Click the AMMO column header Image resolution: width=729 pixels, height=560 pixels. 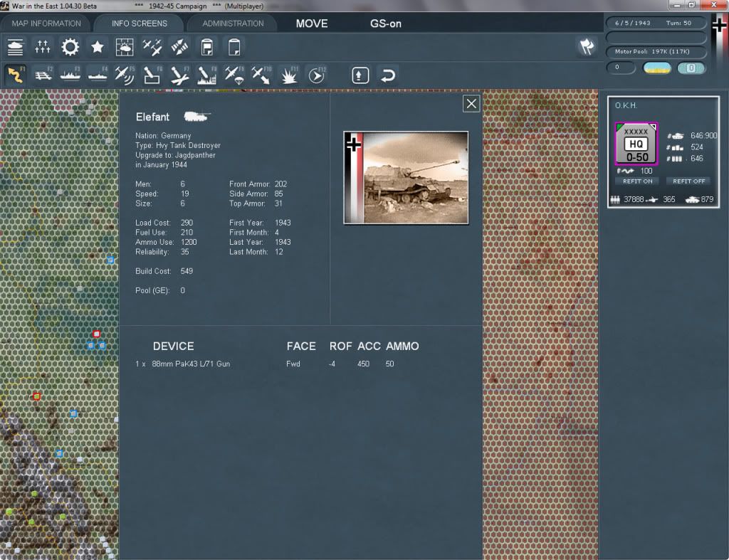point(403,347)
